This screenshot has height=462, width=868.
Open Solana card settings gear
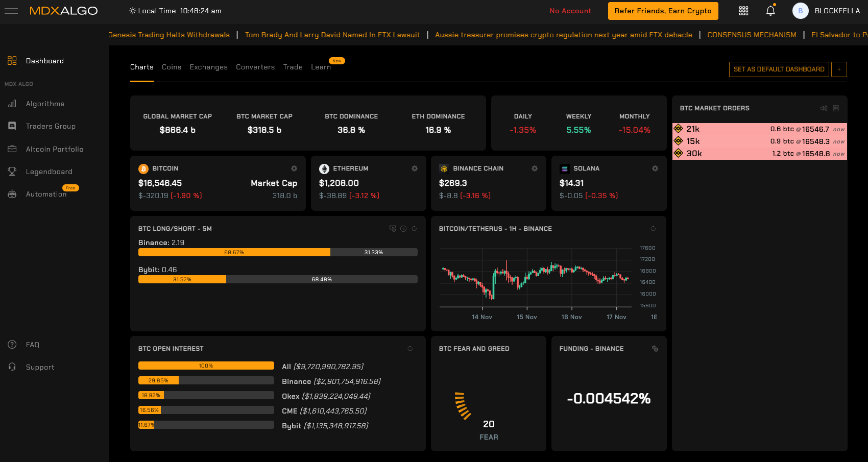coord(655,168)
